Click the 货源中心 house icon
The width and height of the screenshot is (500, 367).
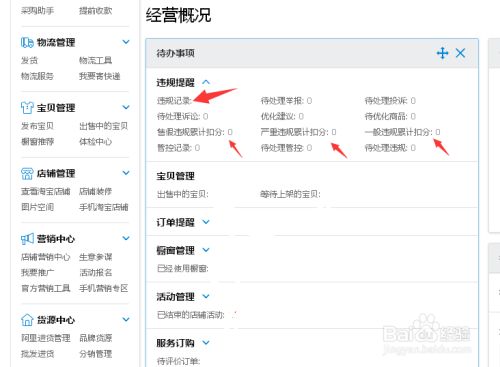(x=27, y=320)
